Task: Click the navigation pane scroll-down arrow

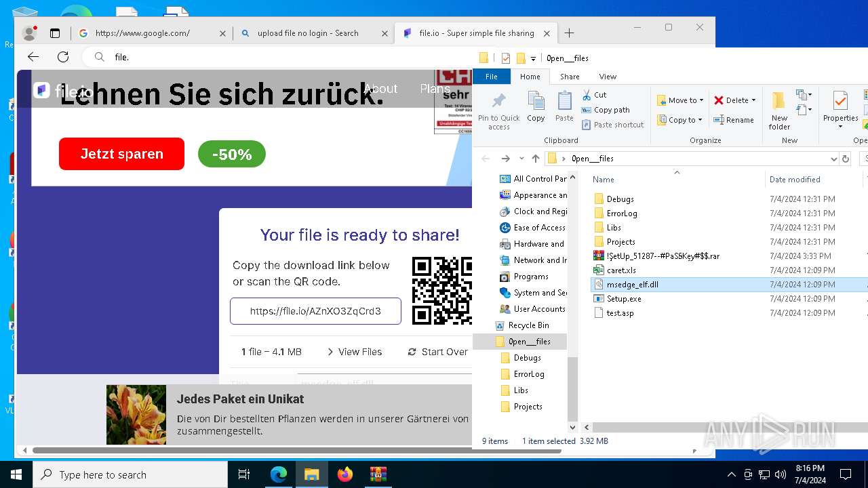Action: pyautogui.click(x=572, y=428)
